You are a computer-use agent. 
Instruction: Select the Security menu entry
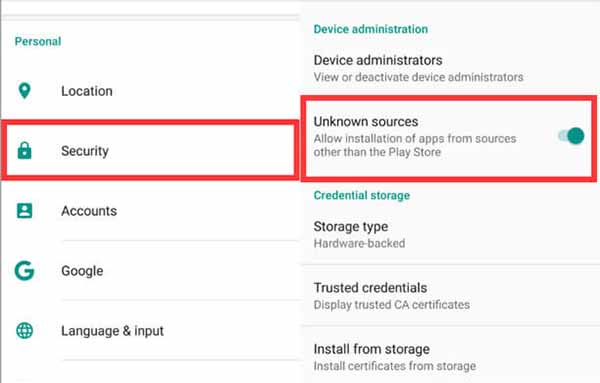(x=150, y=150)
